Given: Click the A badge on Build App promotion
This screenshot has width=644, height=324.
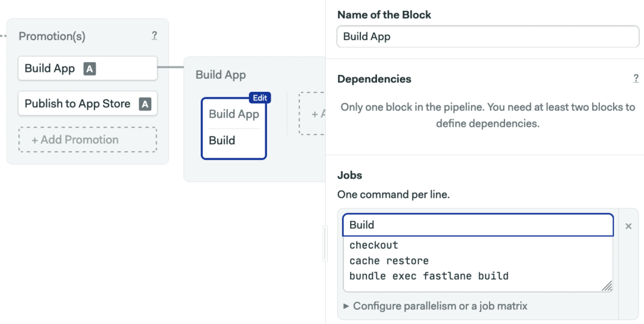Looking at the screenshot, I should pos(90,69).
